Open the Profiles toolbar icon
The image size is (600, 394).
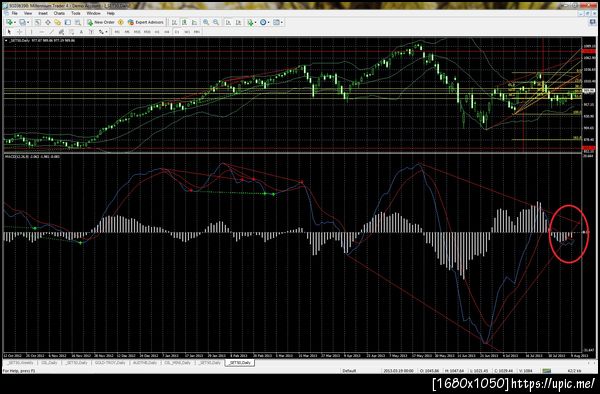click(x=22, y=22)
